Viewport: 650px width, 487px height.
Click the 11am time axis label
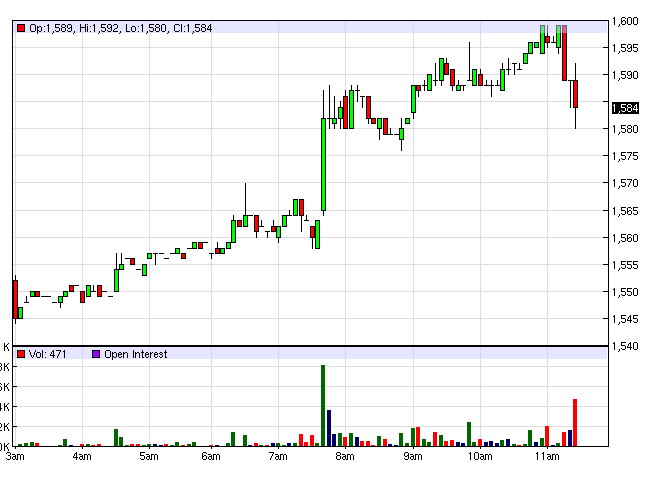tap(545, 457)
